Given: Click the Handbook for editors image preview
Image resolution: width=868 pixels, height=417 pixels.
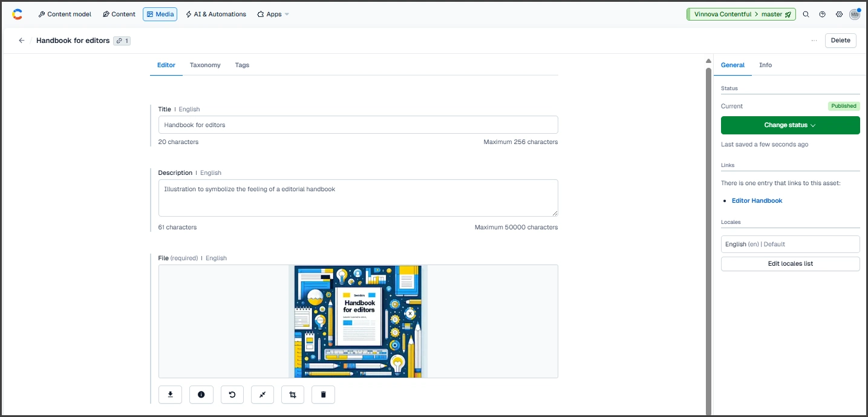Looking at the screenshot, I should click(x=358, y=321).
